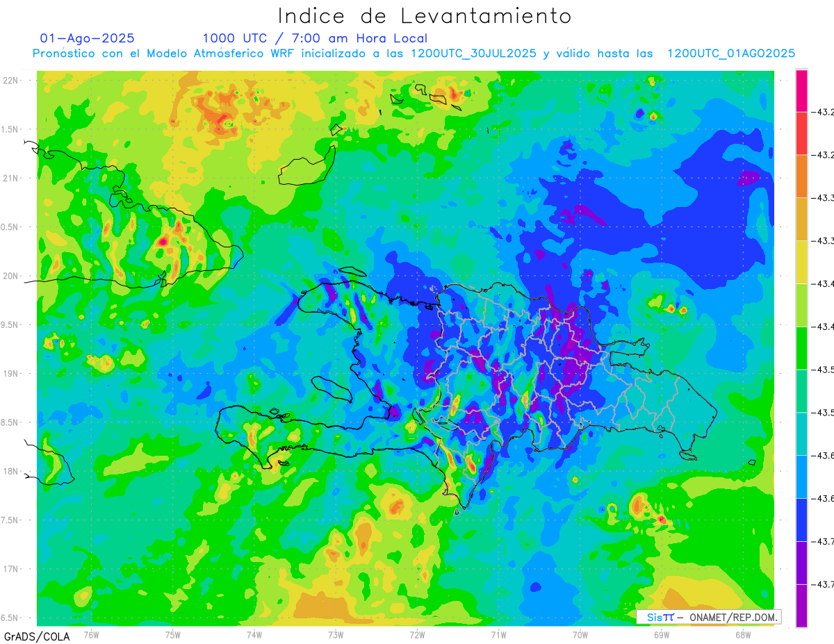Click the '75W' longitude label

[x=173, y=634]
